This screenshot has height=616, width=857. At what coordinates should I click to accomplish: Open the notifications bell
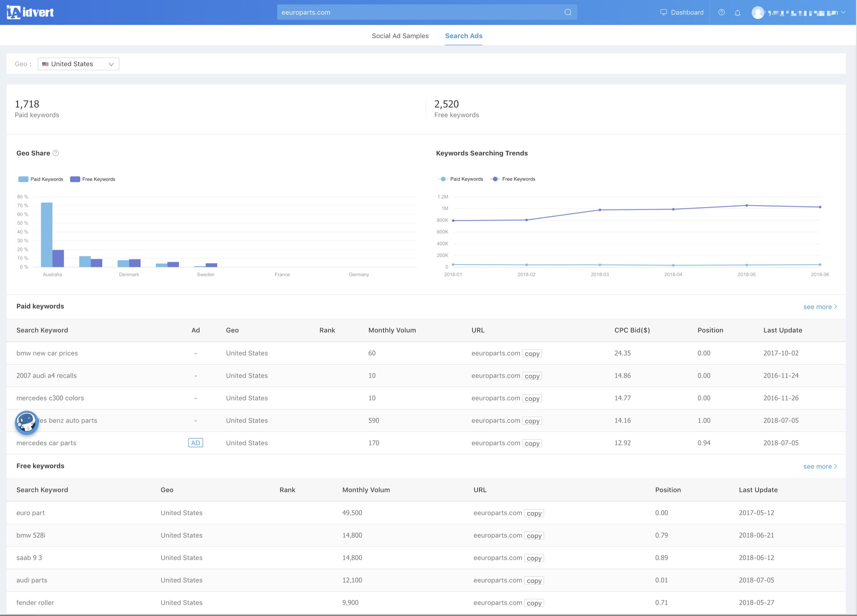tap(737, 13)
